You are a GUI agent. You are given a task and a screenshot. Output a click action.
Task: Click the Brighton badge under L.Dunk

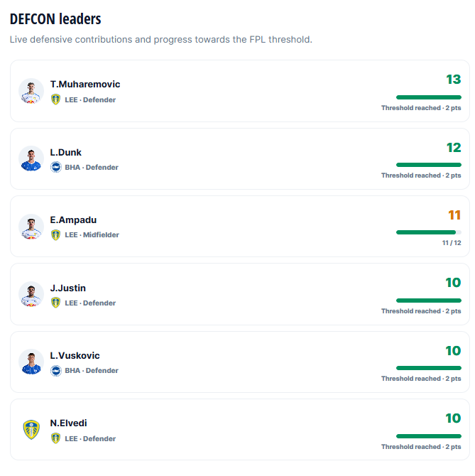pyautogui.click(x=56, y=167)
